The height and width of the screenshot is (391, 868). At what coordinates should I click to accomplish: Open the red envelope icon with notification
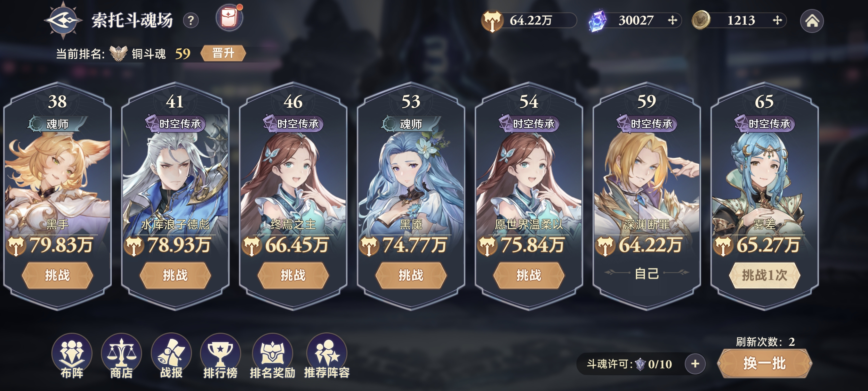pyautogui.click(x=229, y=18)
